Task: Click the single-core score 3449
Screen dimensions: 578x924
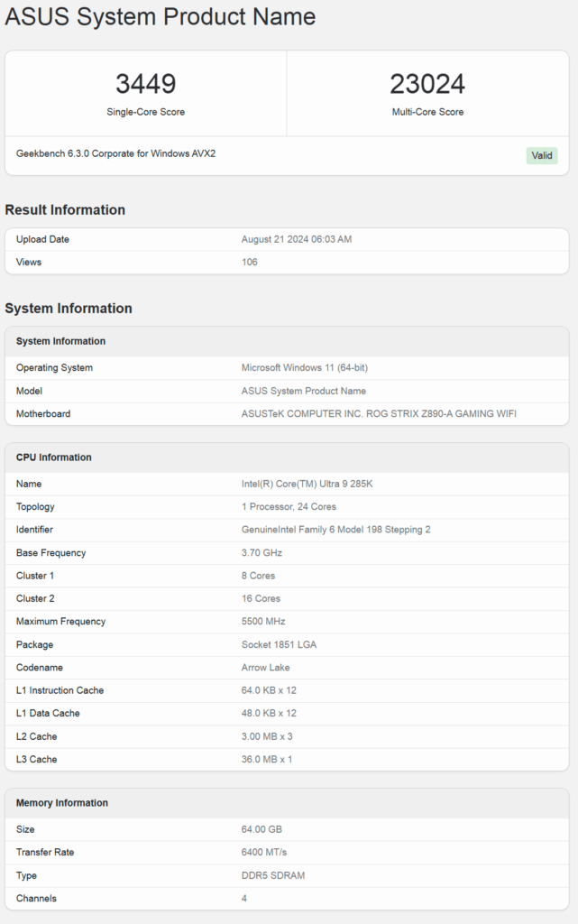Action: 145,84
